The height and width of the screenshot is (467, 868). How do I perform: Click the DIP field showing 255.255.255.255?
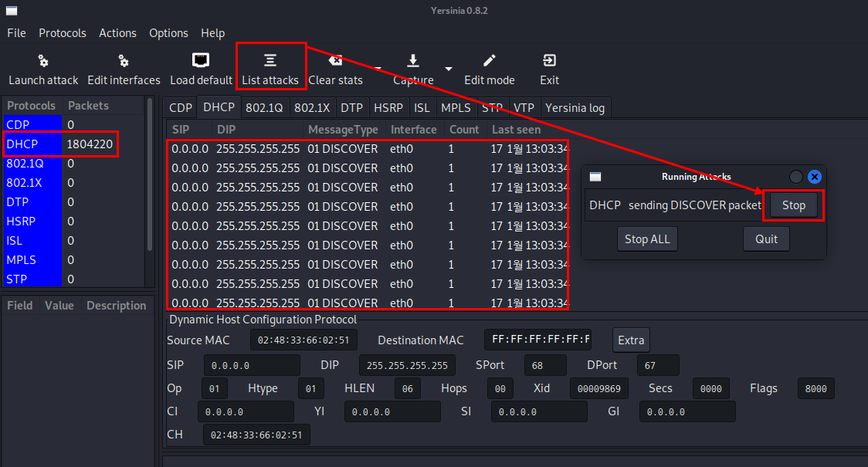pyautogui.click(x=407, y=365)
